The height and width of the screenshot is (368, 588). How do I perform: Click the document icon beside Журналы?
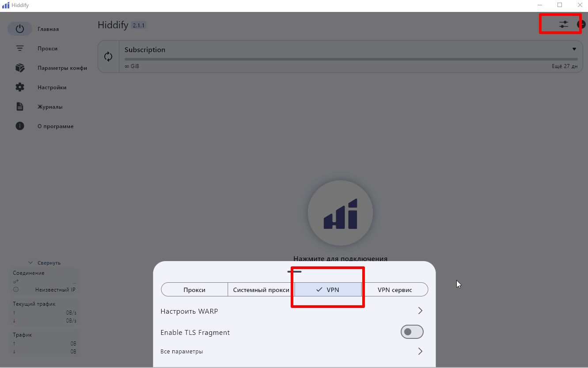(x=20, y=107)
